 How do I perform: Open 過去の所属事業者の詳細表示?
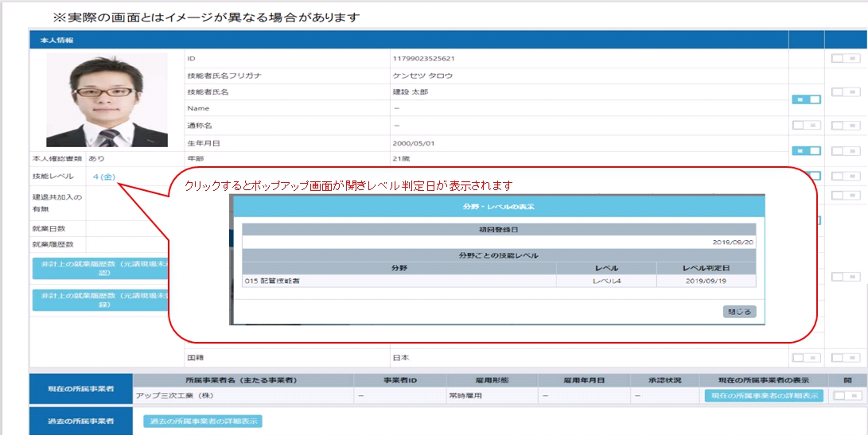[x=202, y=421]
